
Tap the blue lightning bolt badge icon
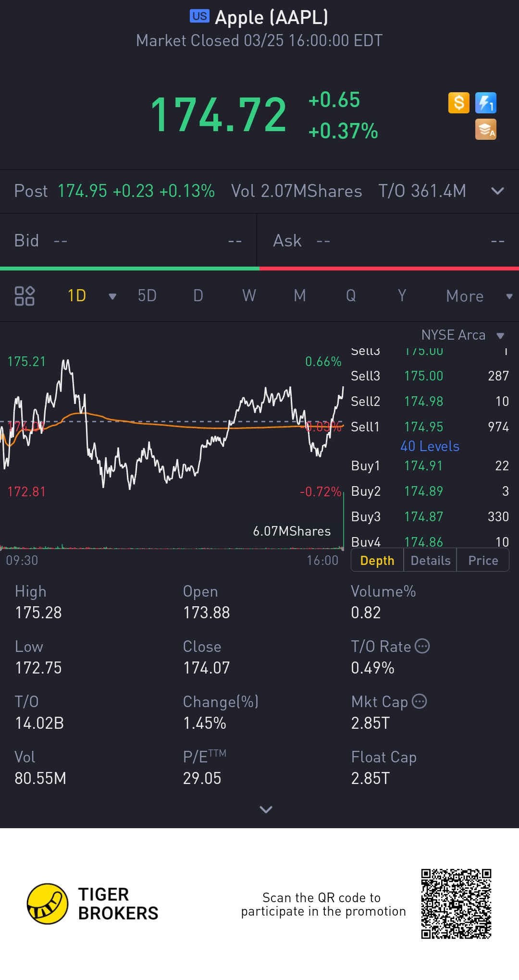coord(485,103)
